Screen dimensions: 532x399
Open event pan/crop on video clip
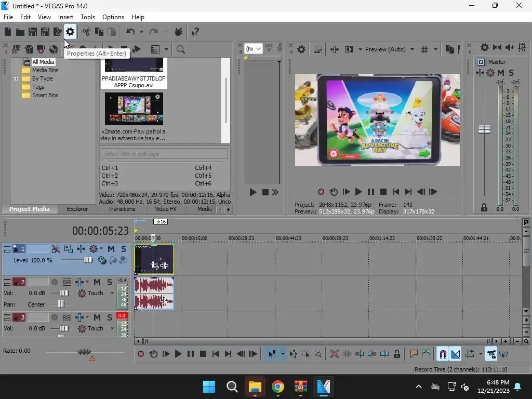tap(154, 265)
